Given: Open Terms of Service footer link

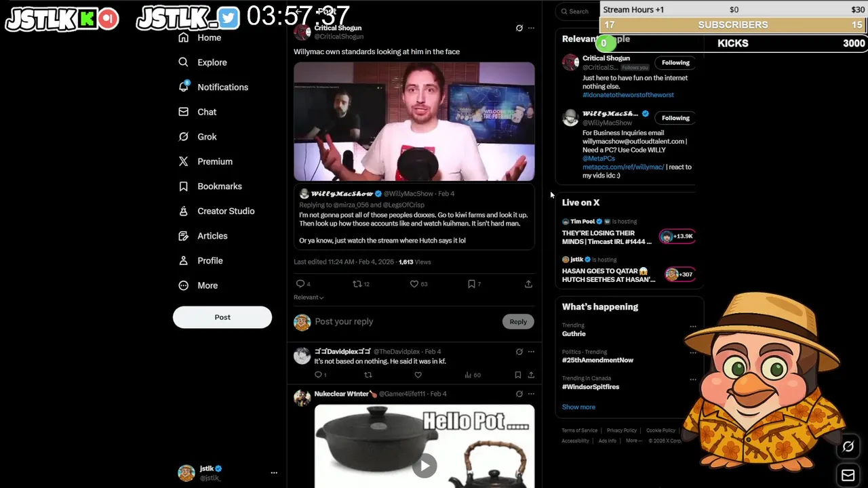Looking at the screenshot, I should 580,430.
